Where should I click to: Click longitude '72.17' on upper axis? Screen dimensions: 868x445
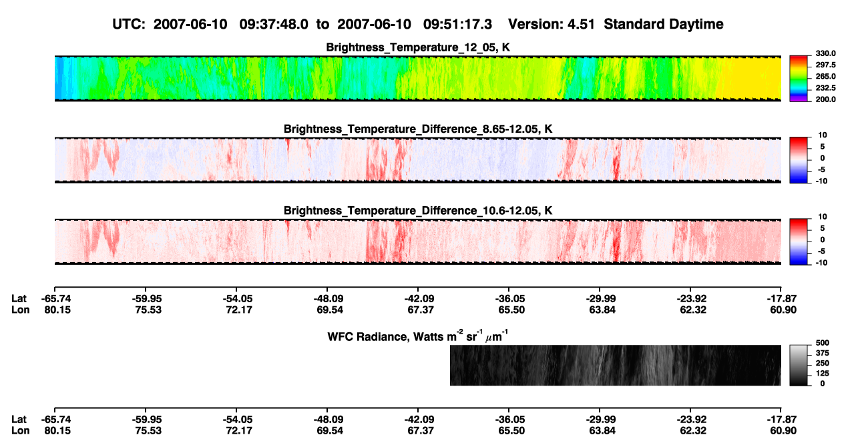[x=238, y=309]
